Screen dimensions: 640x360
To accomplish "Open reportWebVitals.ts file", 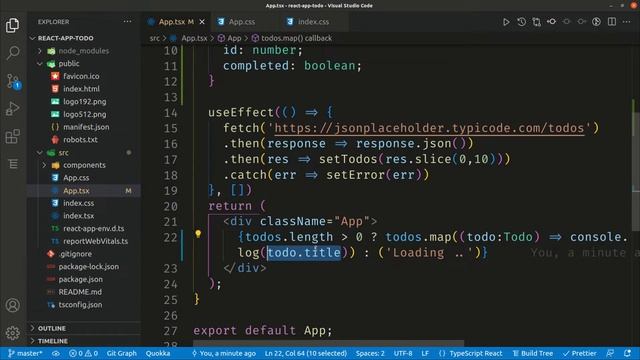I will (84, 241).
